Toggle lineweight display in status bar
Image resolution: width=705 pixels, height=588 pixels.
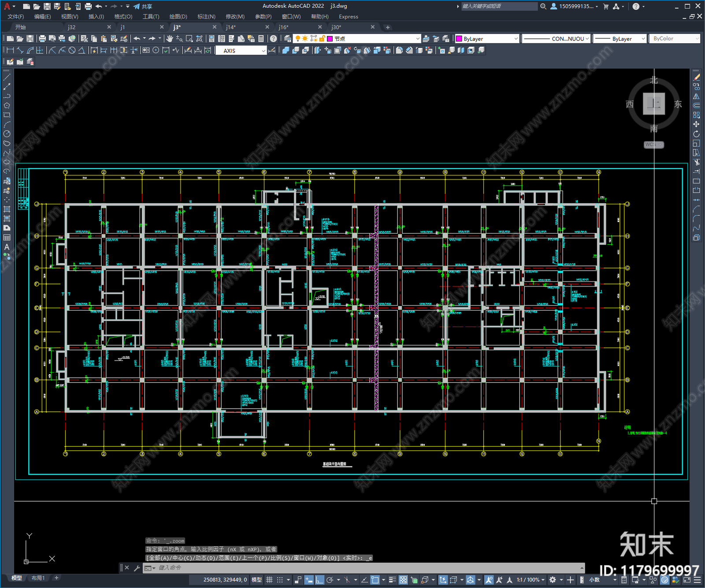(x=393, y=580)
